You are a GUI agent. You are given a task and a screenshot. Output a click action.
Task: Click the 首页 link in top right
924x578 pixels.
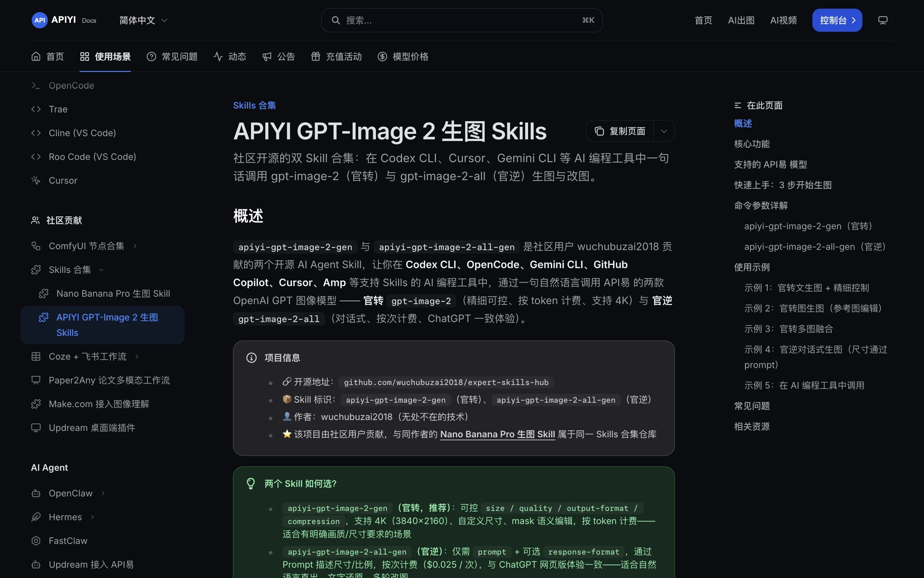coord(703,20)
